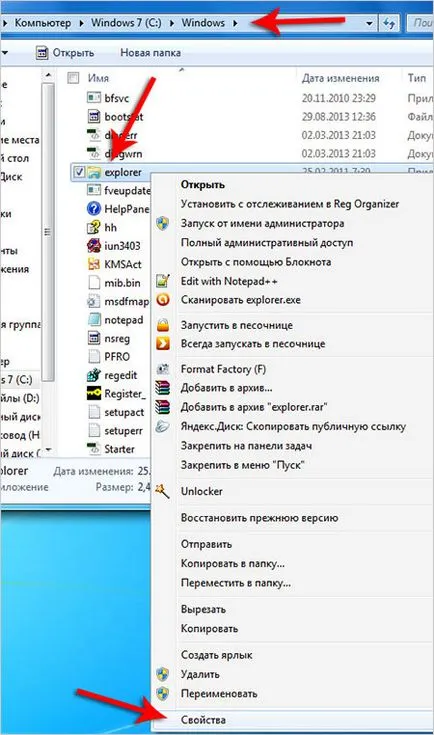Uncheck the explorer file checkbox
Viewport: 434px width, 735px height.
(x=79, y=172)
